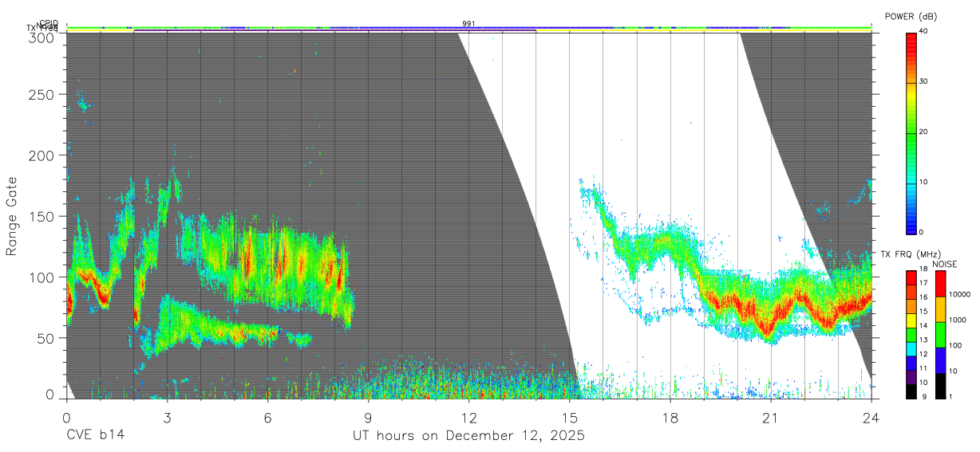980x452 pixels.
Task: Click the 14 MHz tick label
Action: 924,328
